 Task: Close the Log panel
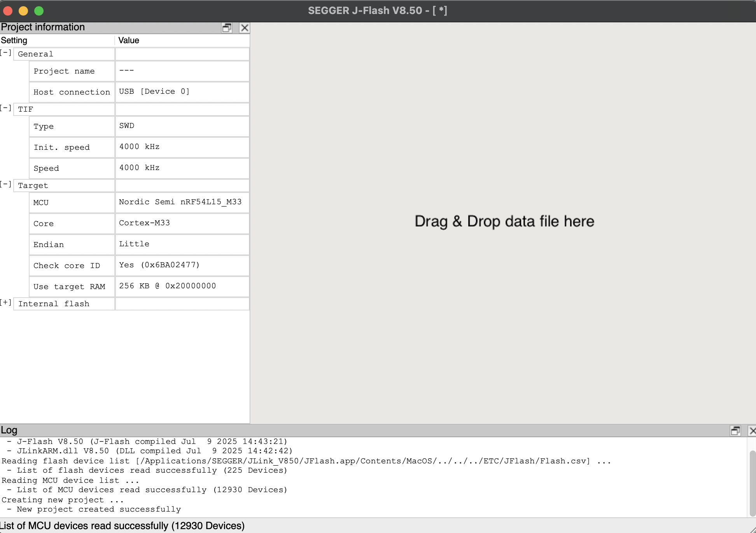752,431
